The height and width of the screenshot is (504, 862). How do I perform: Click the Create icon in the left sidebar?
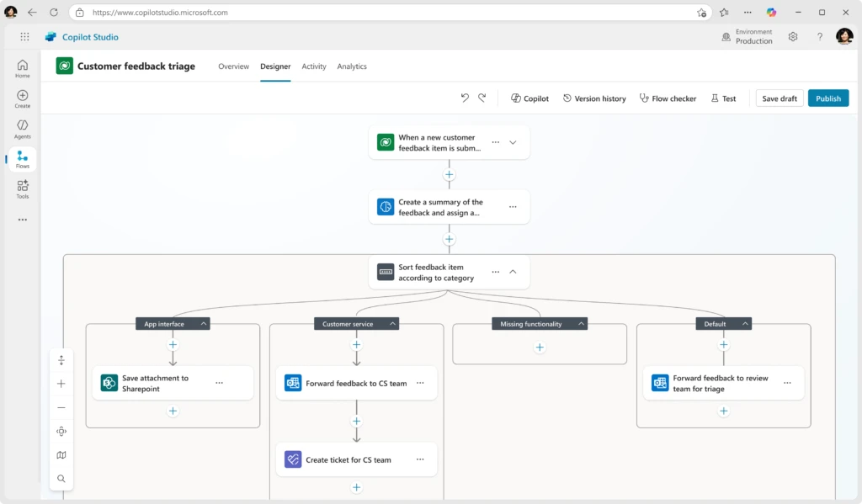22,97
